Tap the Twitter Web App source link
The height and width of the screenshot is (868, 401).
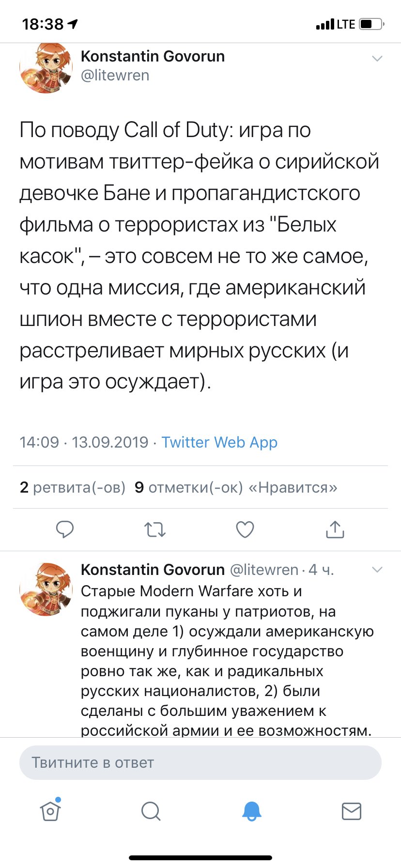click(x=219, y=442)
